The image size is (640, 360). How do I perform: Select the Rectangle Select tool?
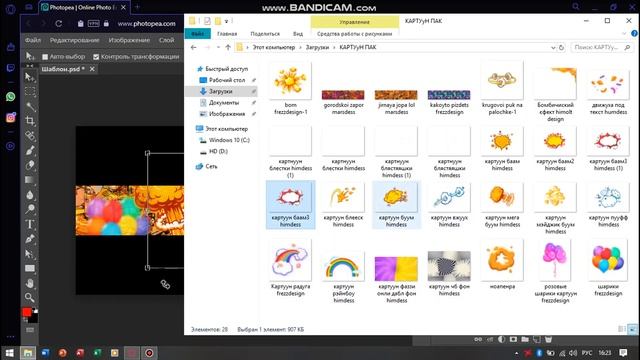tap(30, 91)
